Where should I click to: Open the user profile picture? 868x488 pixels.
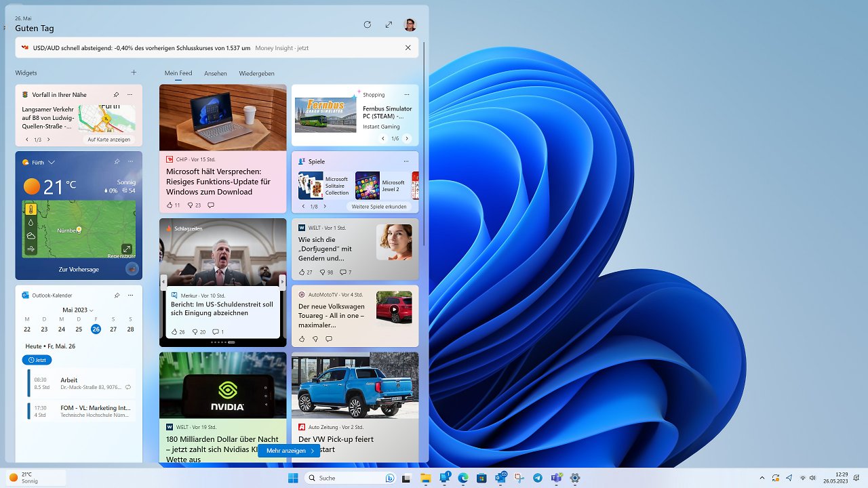(410, 24)
